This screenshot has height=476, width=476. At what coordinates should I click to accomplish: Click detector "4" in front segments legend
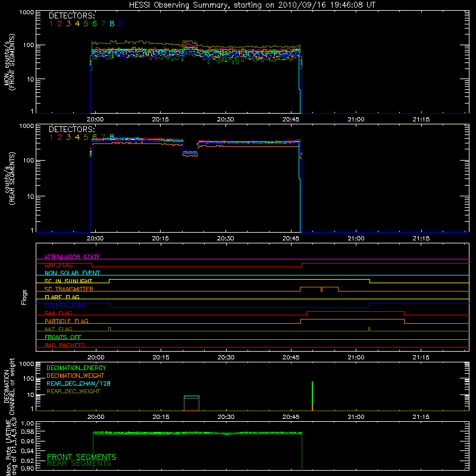click(x=77, y=24)
